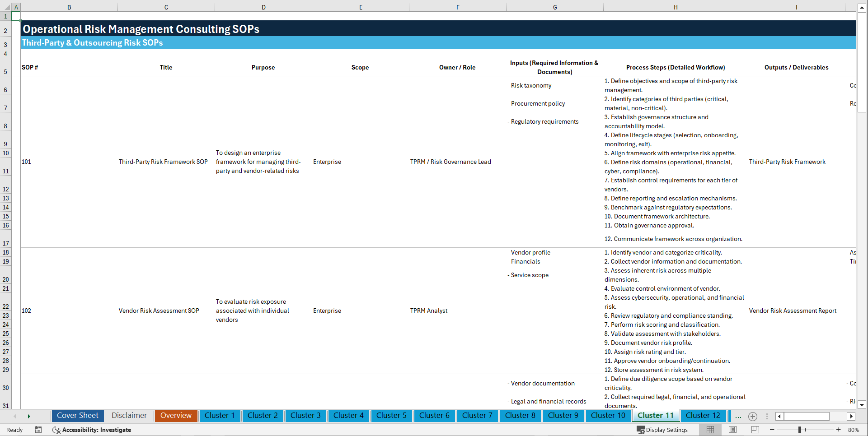Screen dimensions: 868x436
Task: Add a new worksheet with the plus icon
Action: click(752, 416)
